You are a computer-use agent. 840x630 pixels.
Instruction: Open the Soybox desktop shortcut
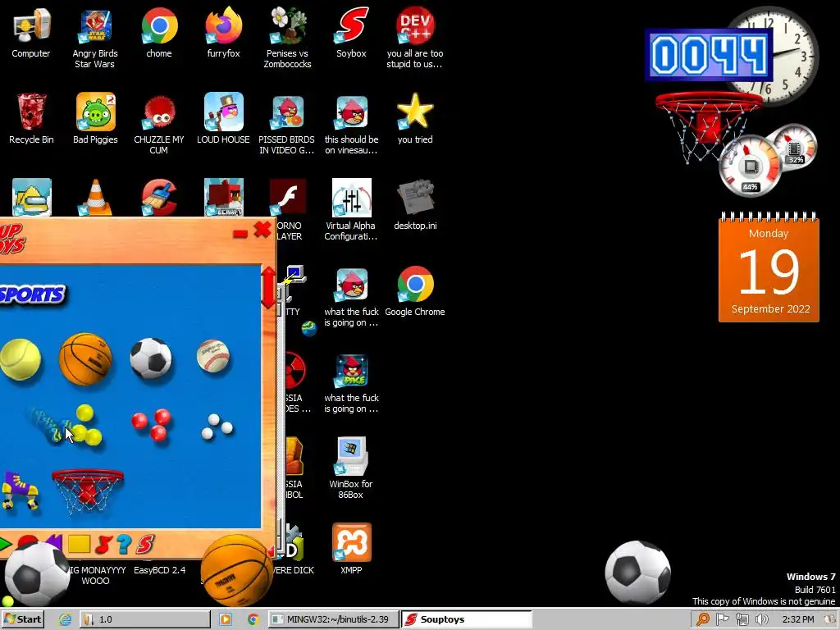(x=351, y=33)
